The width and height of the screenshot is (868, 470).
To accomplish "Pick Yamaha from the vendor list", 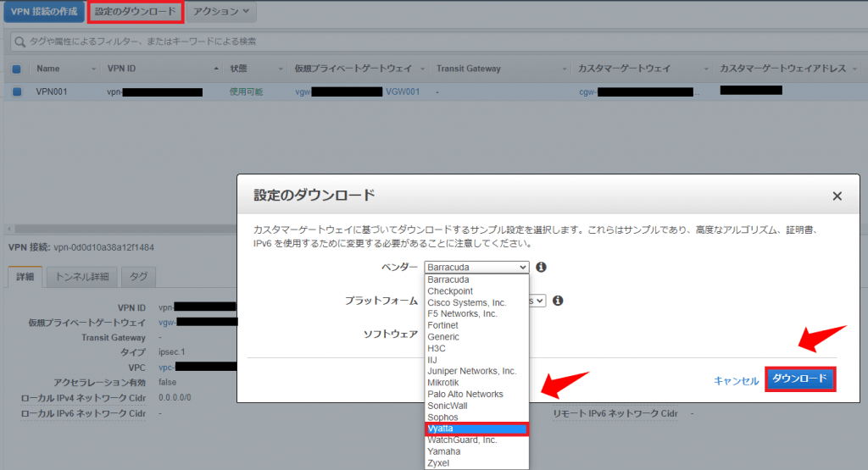I will (x=476, y=451).
